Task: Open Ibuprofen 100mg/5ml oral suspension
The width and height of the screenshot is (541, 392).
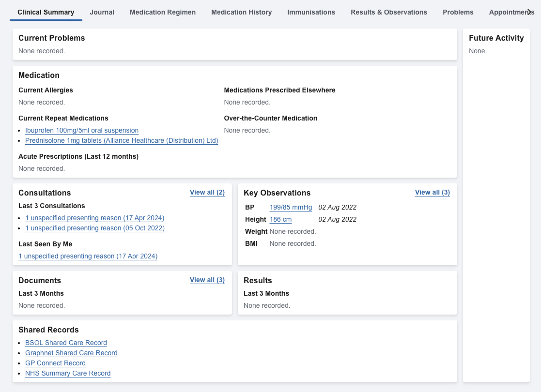Action: [82, 130]
